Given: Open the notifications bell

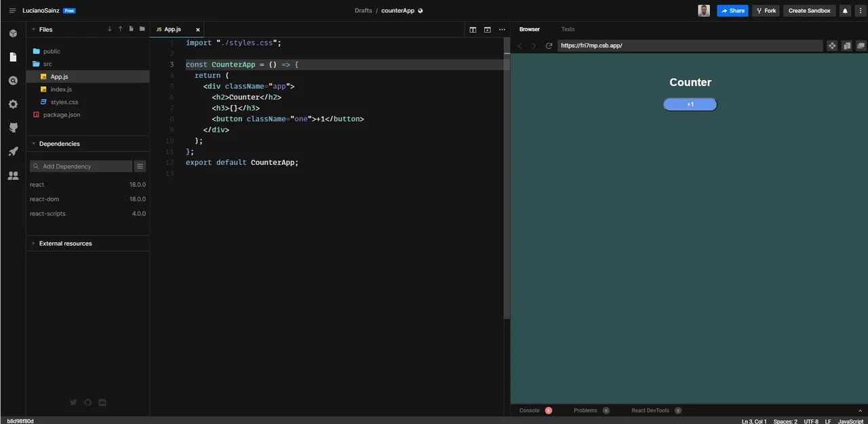Looking at the screenshot, I should click(x=845, y=11).
